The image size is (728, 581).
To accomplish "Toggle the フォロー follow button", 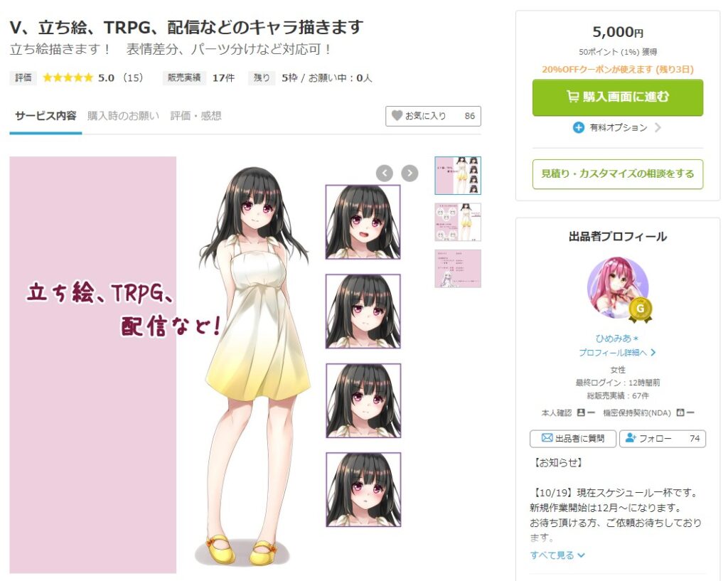I will pyautogui.click(x=663, y=439).
